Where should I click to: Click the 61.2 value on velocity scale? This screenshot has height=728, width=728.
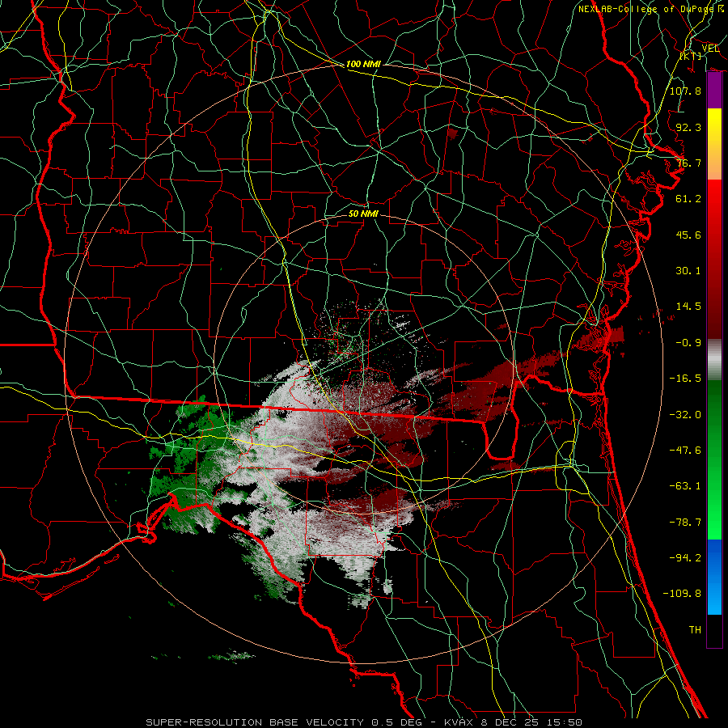(688, 199)
